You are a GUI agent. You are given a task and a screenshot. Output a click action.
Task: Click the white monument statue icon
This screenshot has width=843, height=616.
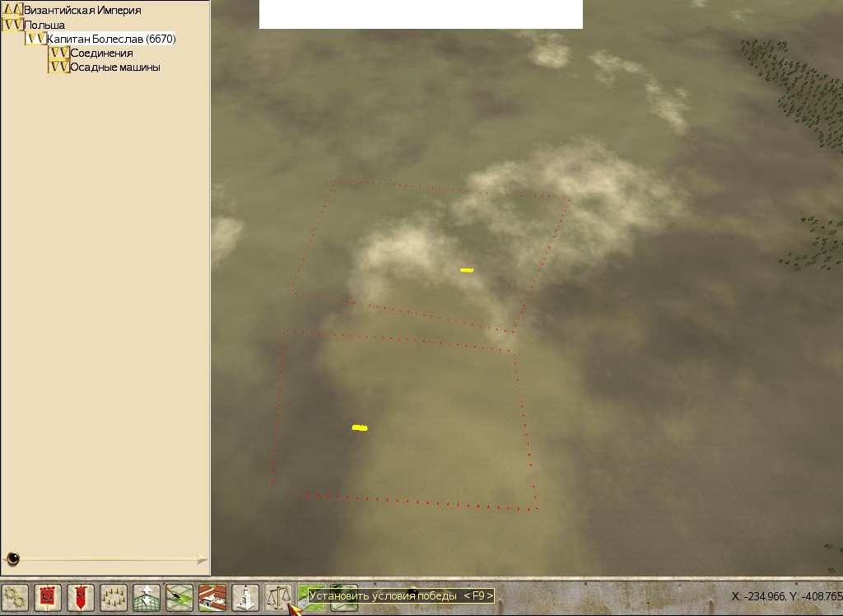(x=245, y=596)
